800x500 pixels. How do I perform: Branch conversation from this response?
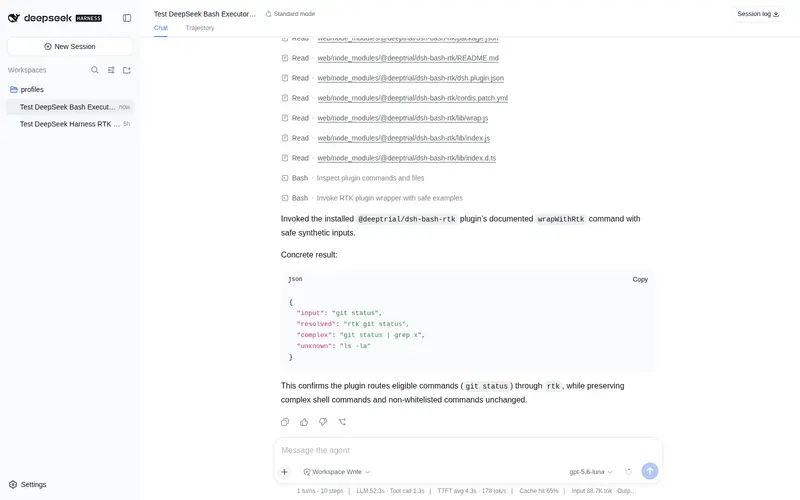342,422
